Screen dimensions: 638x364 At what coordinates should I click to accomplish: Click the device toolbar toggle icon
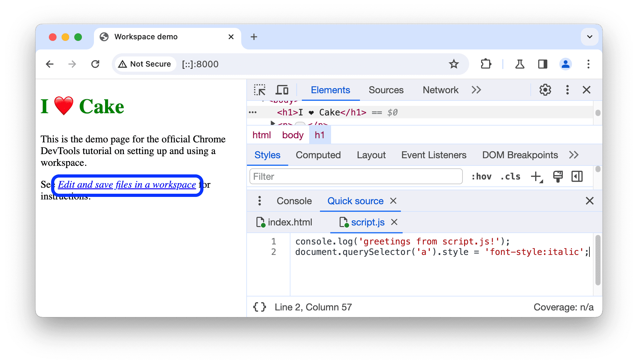282,90
